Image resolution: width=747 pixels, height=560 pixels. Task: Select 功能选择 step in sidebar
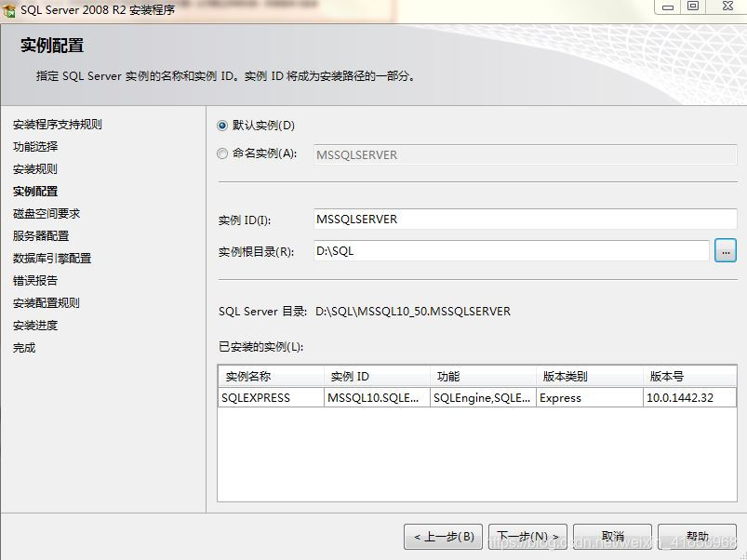point(35,147)
